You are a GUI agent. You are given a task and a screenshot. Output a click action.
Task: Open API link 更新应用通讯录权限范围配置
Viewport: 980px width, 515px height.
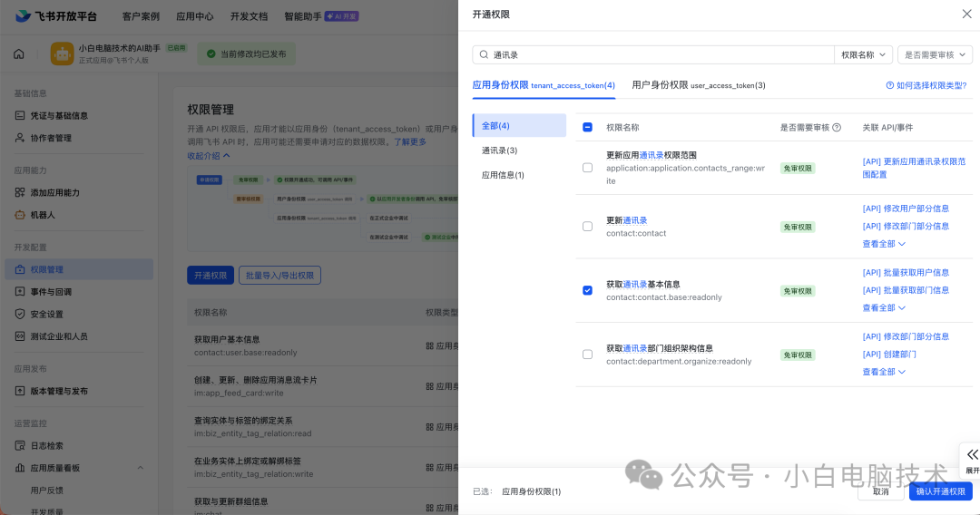point(914,168)
